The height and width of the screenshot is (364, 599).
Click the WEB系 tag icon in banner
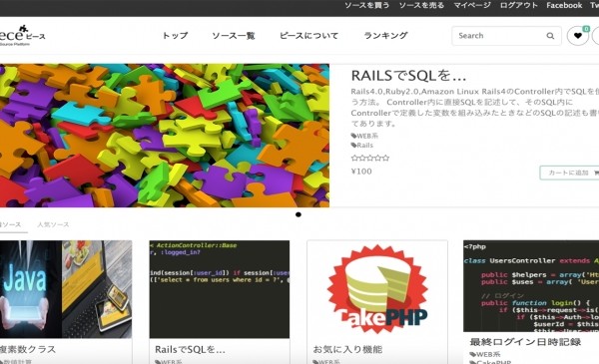point(353,136)
